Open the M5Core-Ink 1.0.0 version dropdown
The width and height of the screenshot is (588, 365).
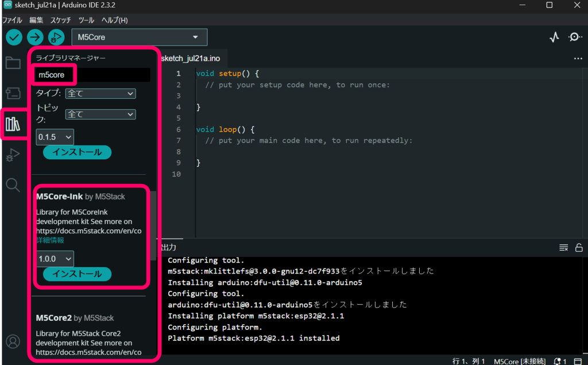55,259
